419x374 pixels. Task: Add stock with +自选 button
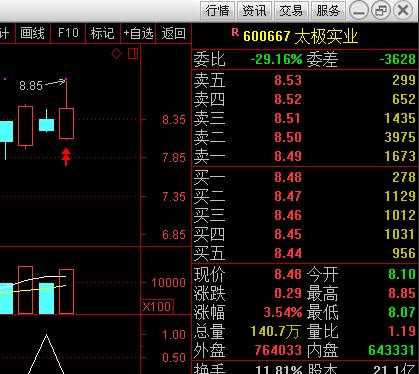[138, 33]
